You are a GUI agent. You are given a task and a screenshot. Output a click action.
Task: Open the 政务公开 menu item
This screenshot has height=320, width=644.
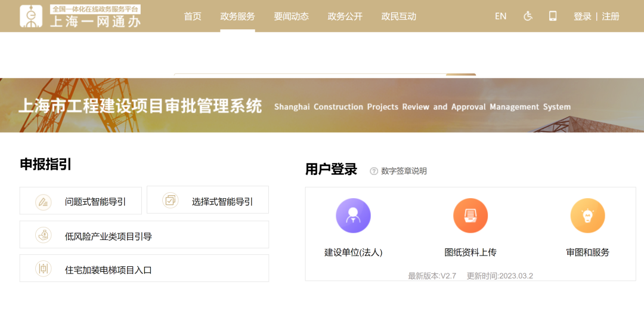[345, 16]
